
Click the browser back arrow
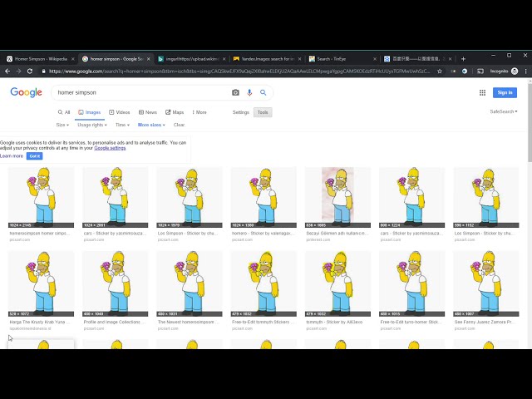point(7,71)
